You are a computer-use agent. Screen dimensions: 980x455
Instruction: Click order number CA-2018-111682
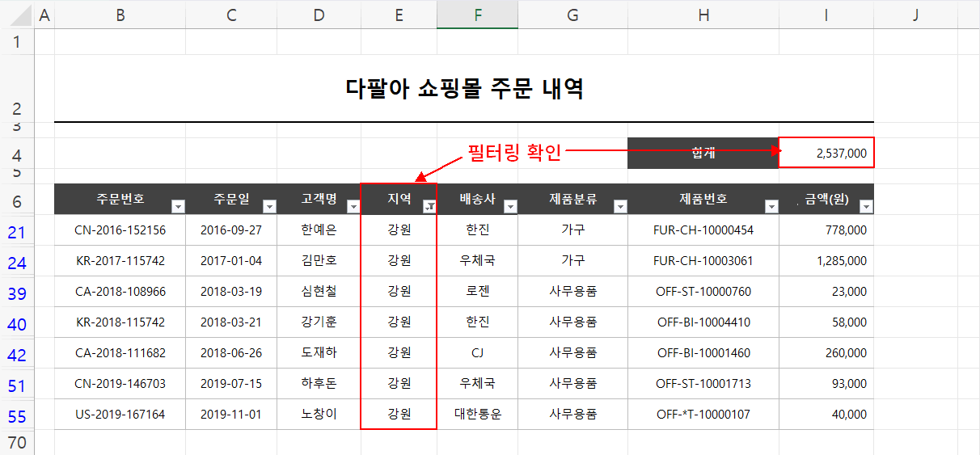(x=120, y=353)
